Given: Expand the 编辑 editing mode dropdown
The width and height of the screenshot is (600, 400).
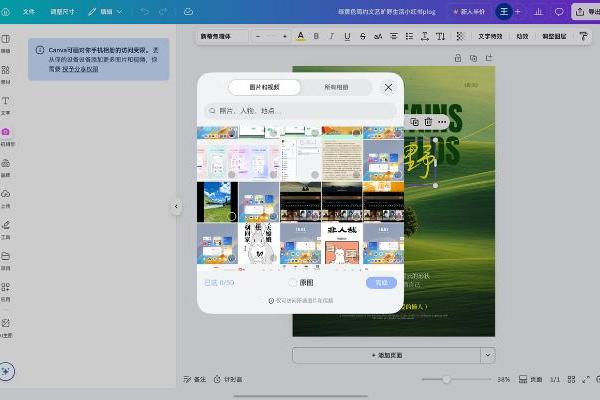Looking at the screenshot, I should click(x=105, y=12).
